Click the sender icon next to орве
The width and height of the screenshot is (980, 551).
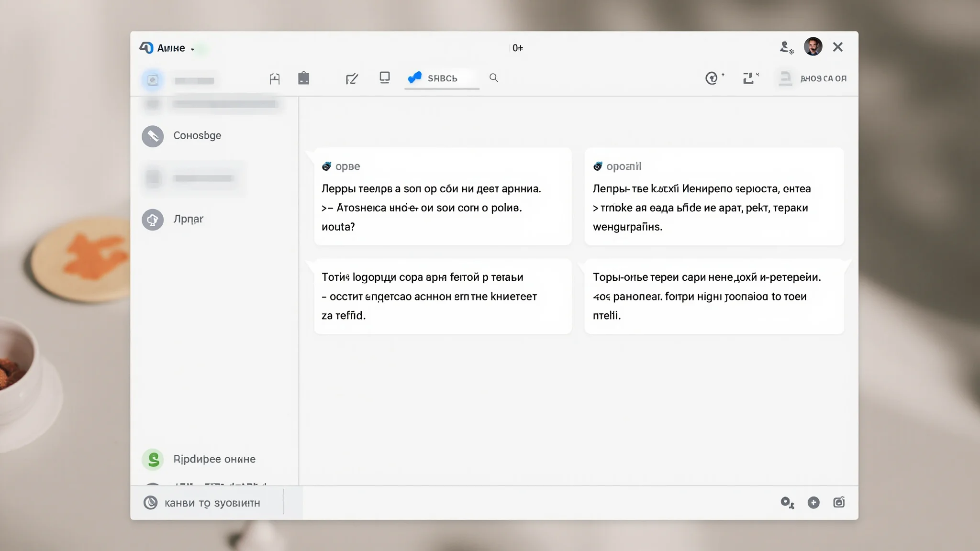pos(326,166)
